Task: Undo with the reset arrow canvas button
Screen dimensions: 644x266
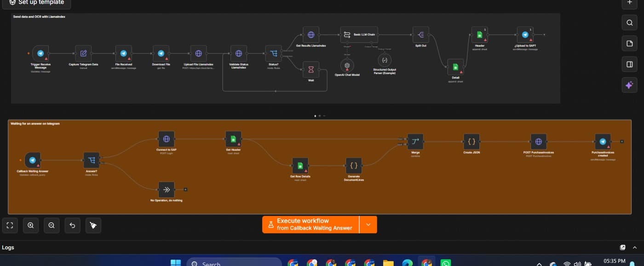Action: click(x=72, y=225)
